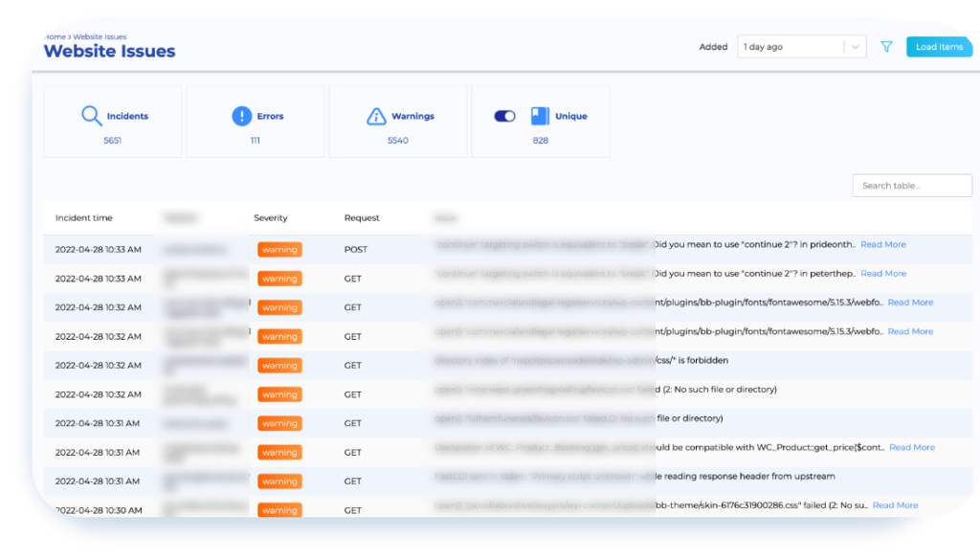Screen dimensions: 980x560
Task: Click inside the Search table field
Action: click(x=911, y=185)
